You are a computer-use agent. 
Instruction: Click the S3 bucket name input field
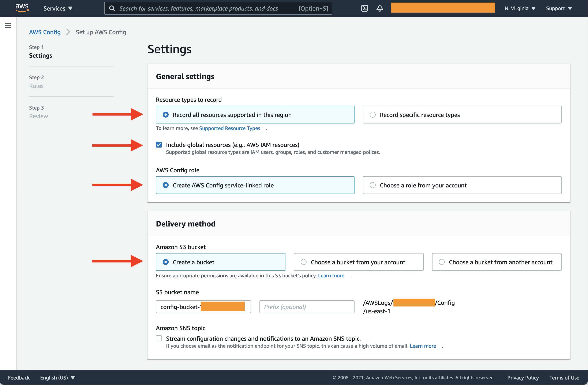pyautogui.click(x=203, y=307)
